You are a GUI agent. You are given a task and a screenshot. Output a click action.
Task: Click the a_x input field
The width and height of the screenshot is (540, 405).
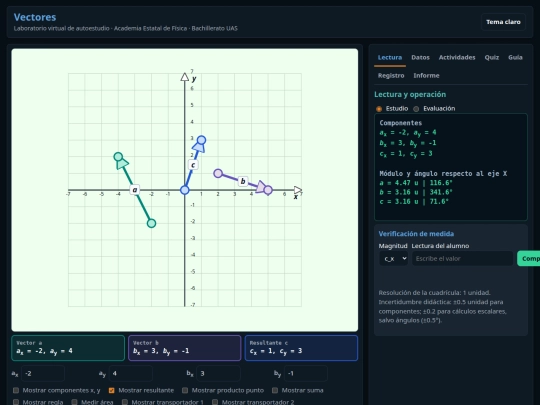click(43, 374)
